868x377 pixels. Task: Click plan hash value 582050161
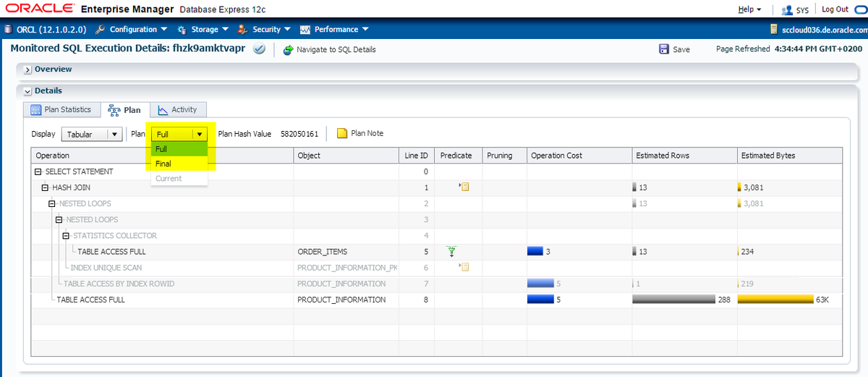[x=299, y=134]
